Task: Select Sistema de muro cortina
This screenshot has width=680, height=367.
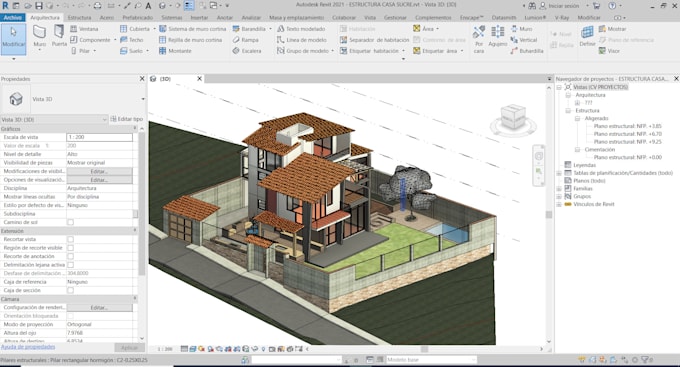Action: (x=193, y=29)
